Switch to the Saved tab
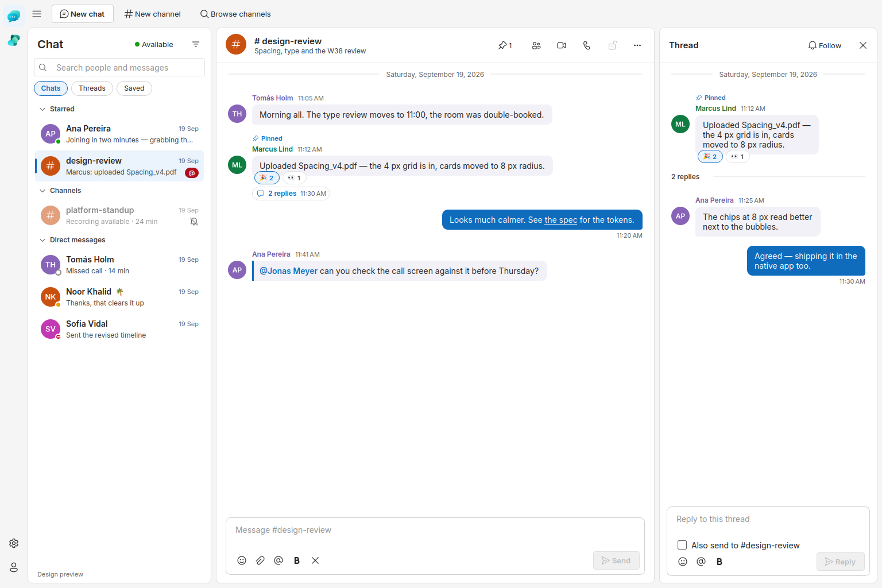Image resolution: width=882 pixels, height=588 pixels. pyautogui.click(x=134, y=88)
